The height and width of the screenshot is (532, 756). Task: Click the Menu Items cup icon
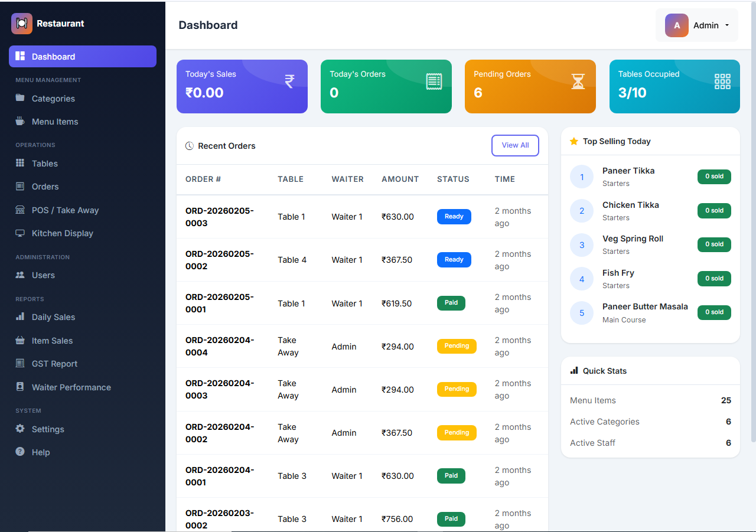click(x=20, y=121)
